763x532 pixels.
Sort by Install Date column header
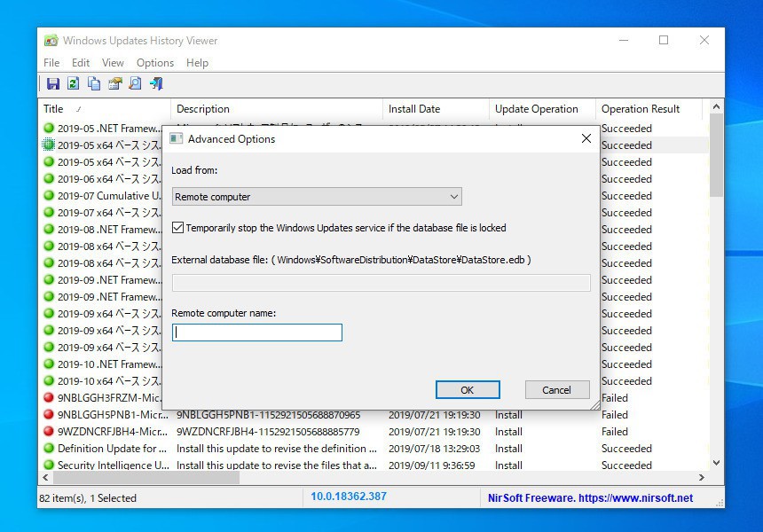(x=414, y=109)
